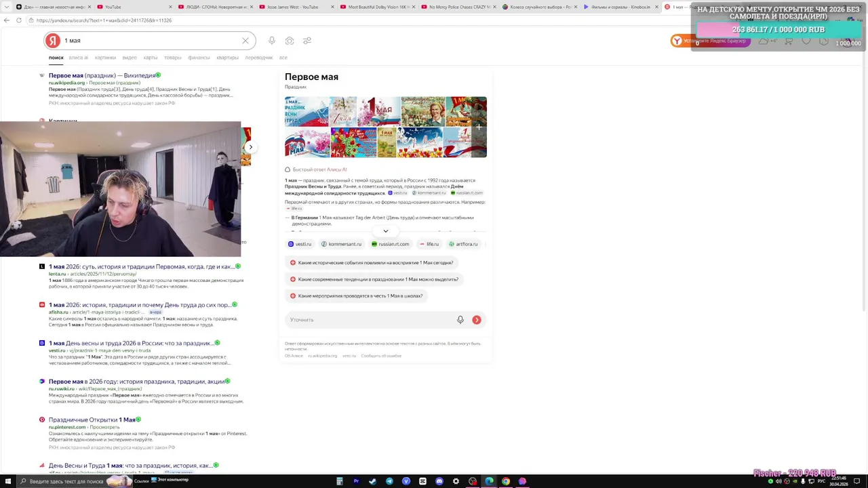868x488 pixels.
Task: Open Microsoft Edge from the taskbar
Action: (489, 481)
